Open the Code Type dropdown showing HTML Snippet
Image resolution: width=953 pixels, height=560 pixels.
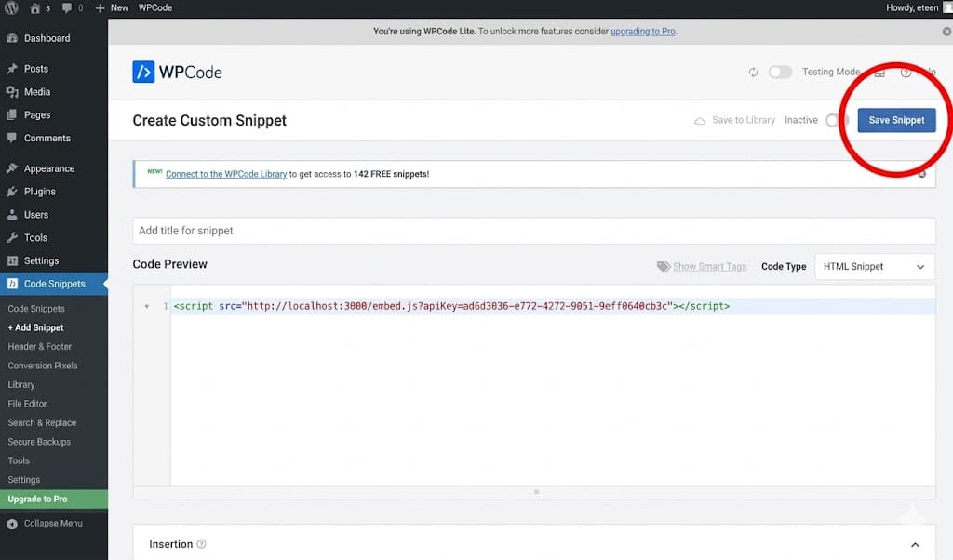coord(874,266)
